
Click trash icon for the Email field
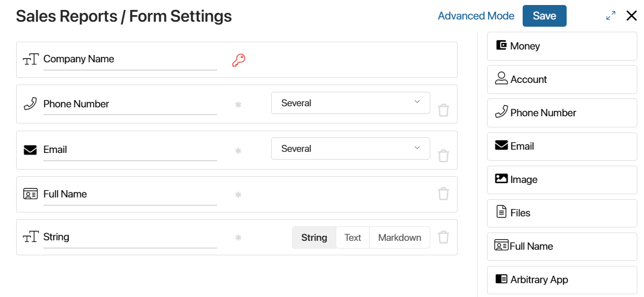click(443, 156)
